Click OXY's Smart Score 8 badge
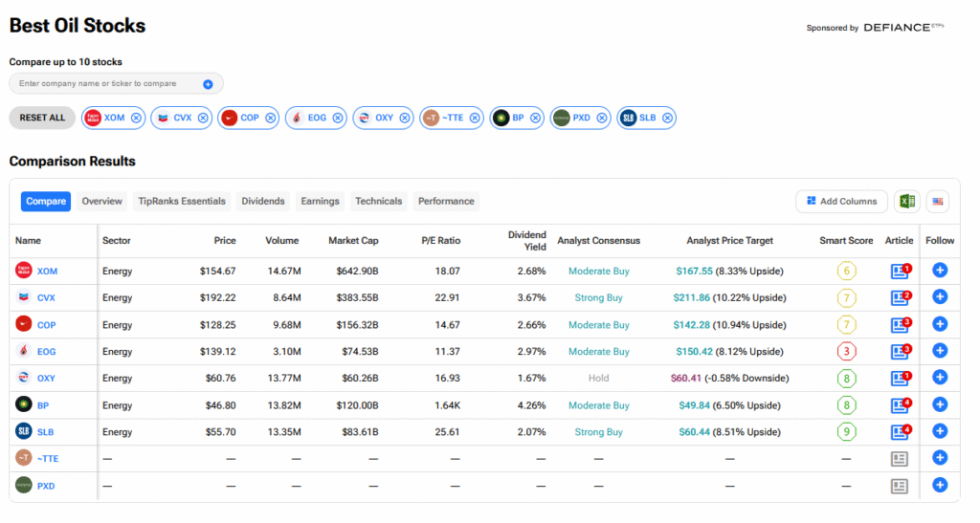The image size is (980, 523). 846,379
